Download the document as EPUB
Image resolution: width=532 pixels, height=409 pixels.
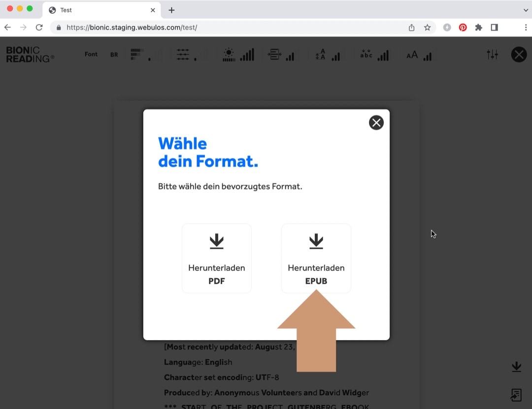click(x=316, y=258)
